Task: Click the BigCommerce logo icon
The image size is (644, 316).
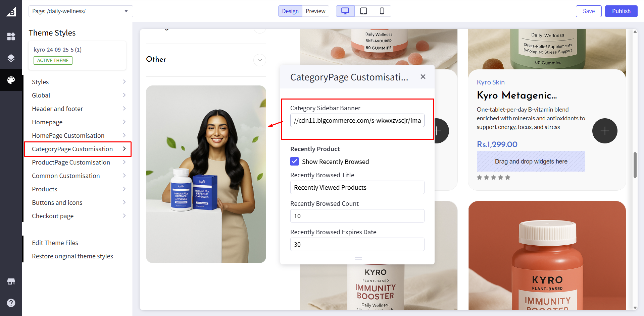Action: 11,11
